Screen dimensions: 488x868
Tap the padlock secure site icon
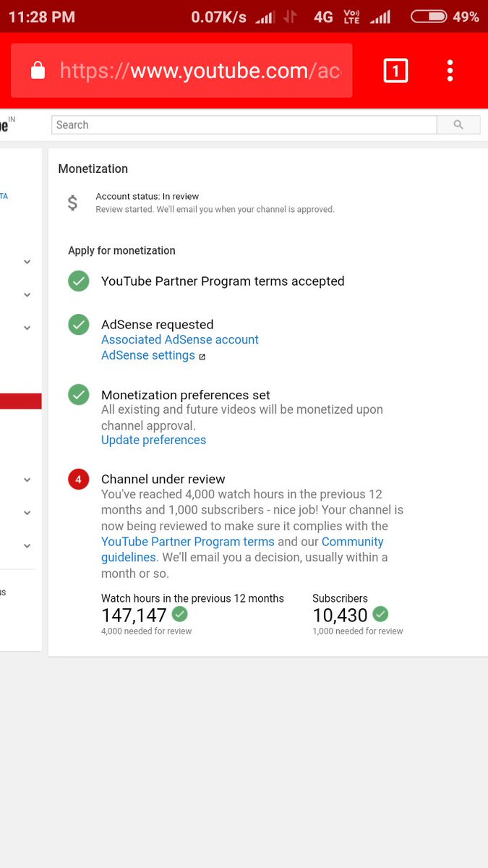[38, 70]
